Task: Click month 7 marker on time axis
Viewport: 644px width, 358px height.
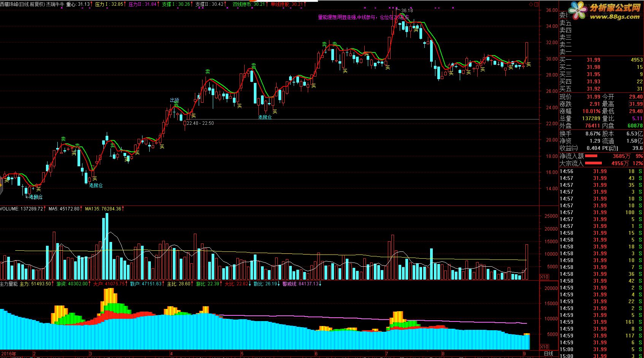Action: pyautogui.click(x=386, y=354)
